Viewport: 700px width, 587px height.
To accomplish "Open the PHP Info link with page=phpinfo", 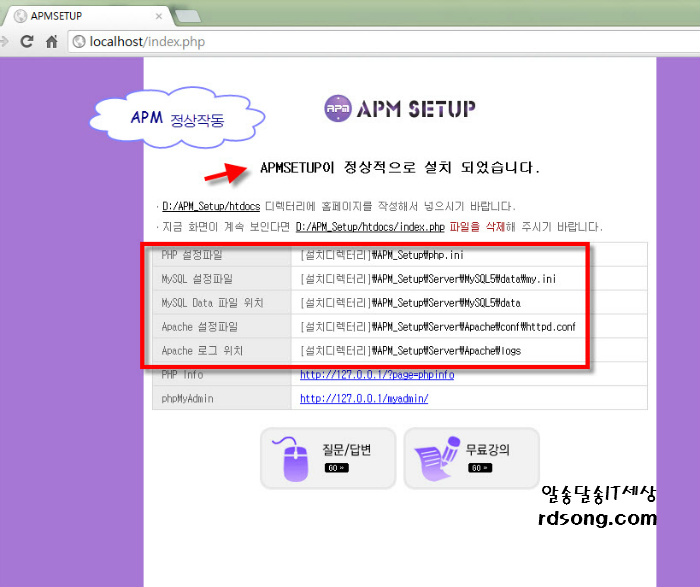I will tap(377, 375).
